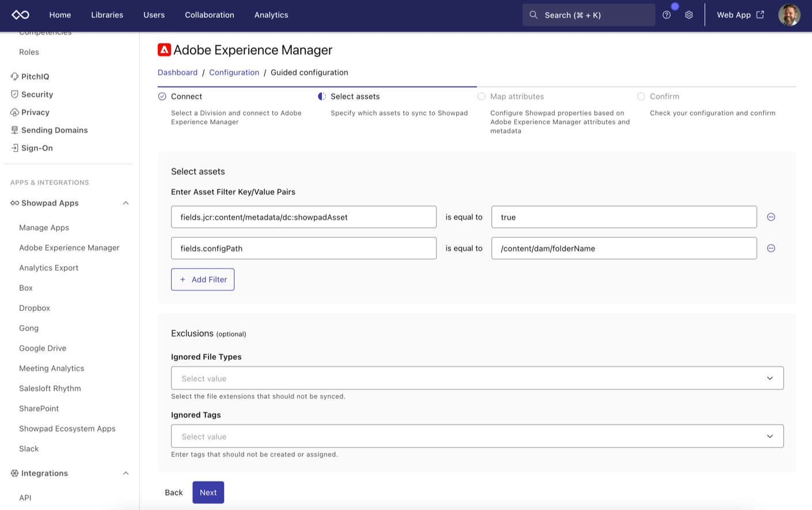The image size is (812, 510).
Task: Open Roles in the sidebar
Action: point(29,52)
